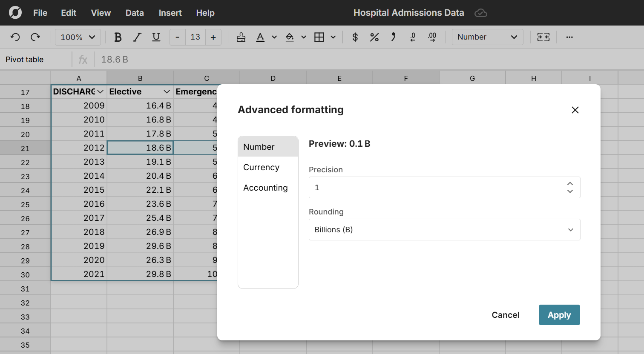
Task: Click the fill color icon
Action: pyautogui.click(x=290, y=37)
